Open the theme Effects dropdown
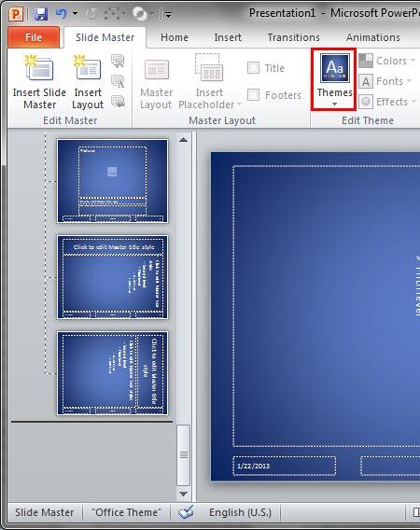 pyautogui.click(x=386, y=102)
